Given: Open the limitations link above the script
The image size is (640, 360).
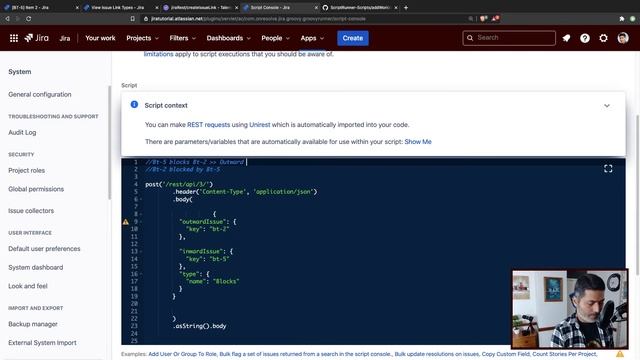Looking at the screenshot, I should 158,54.
